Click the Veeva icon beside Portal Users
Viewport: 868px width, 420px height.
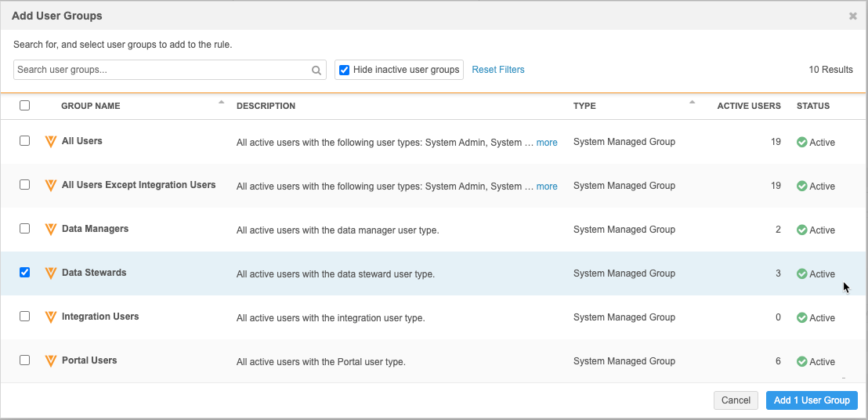(x=51, y=361)
